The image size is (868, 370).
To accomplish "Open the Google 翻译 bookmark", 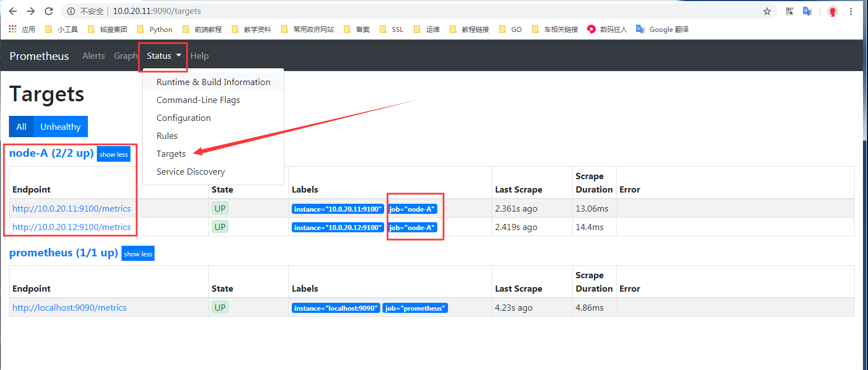I will coord(662,29).
